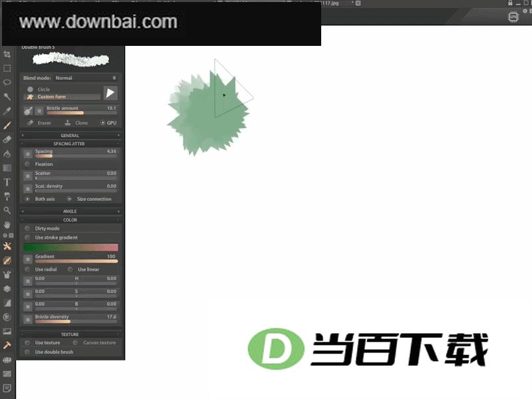Select Use radial gradient option
The width and height of the screenshot is (532, 399).
41,269
